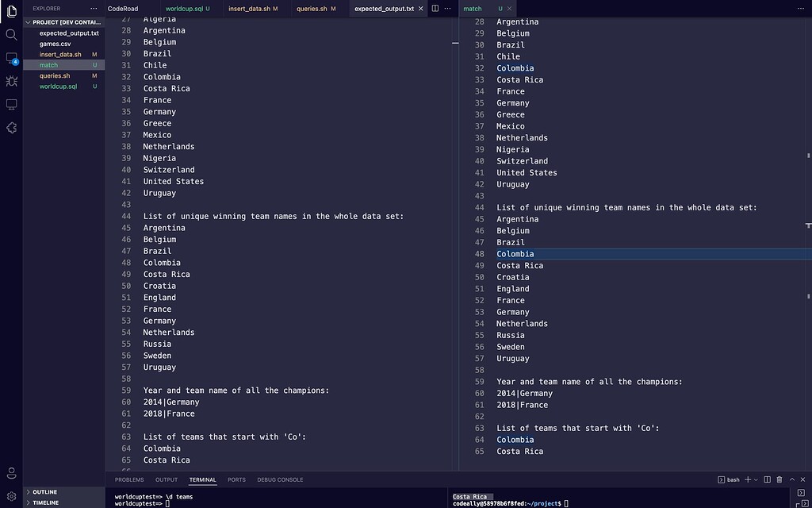Open Source Control view showing 4 pending changes
The height and width of the screenshot is (508, 812).
[11, 58]
